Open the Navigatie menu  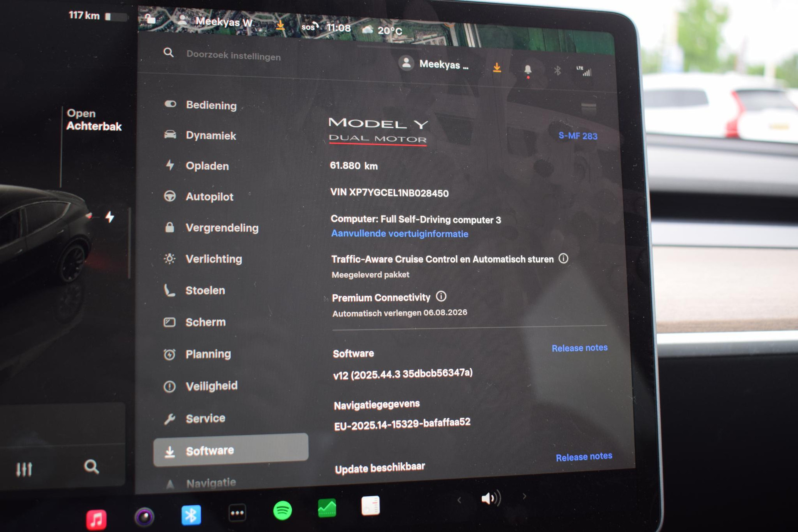pos(201,483)
